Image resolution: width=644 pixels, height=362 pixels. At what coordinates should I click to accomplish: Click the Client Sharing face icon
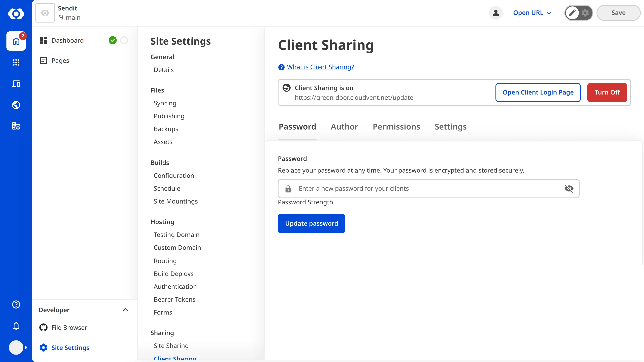(287, 88)
